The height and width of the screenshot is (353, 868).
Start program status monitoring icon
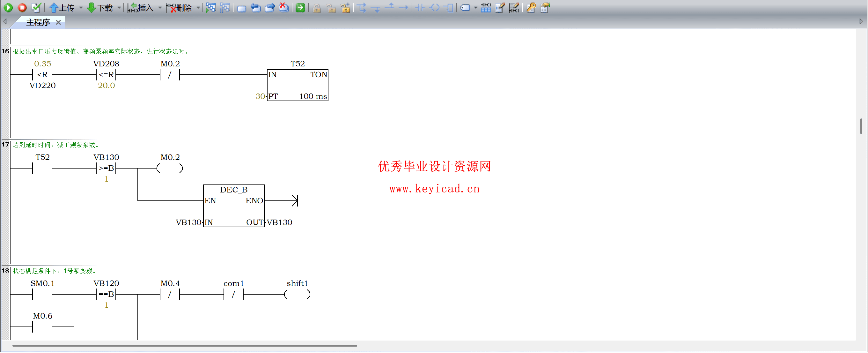click(211, 7)
